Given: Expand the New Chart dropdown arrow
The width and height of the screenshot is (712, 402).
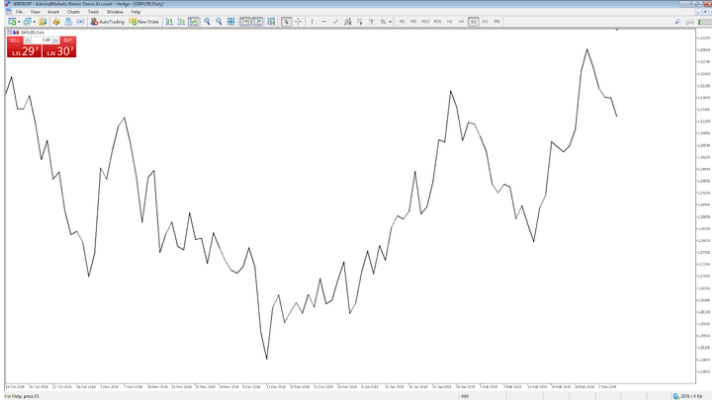Looking at the screenshot, I should click(19, 22).
